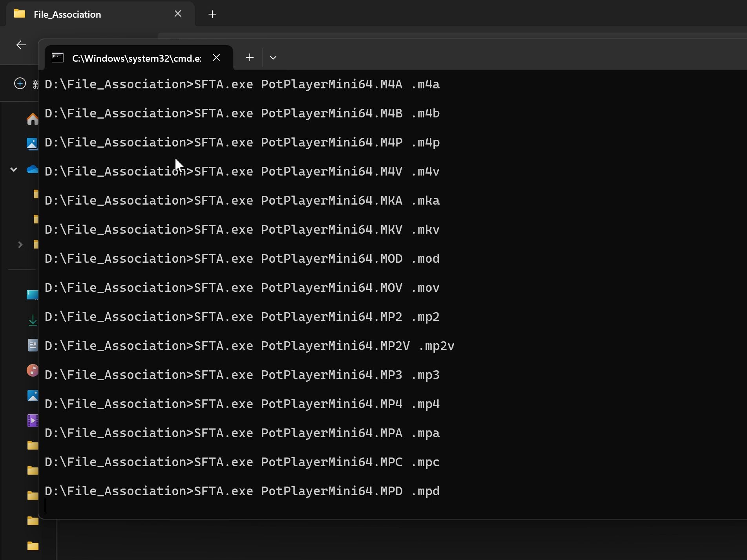
Task: Switch to the File_Association tab
Action: 68,14
